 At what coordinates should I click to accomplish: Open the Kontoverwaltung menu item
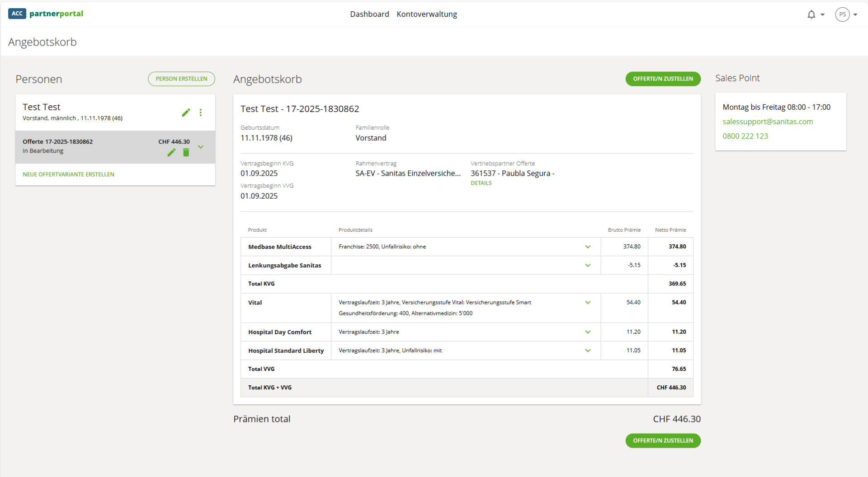427,14
